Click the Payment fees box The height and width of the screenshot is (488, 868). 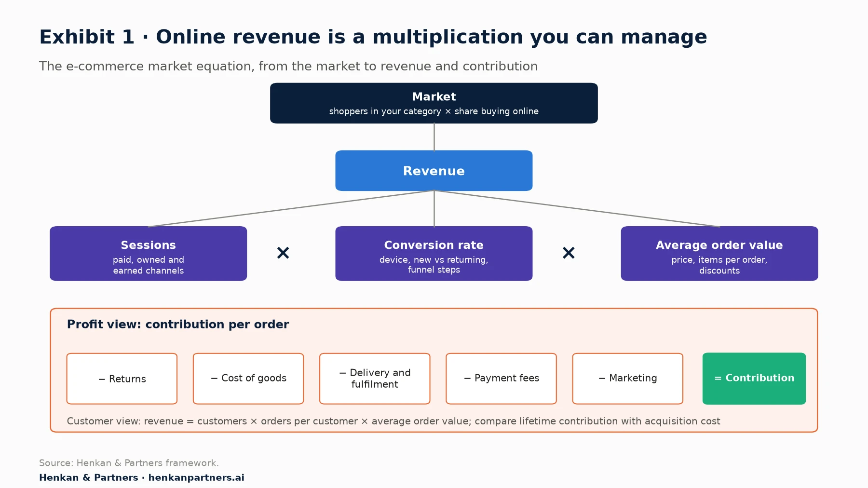(502, 379)
